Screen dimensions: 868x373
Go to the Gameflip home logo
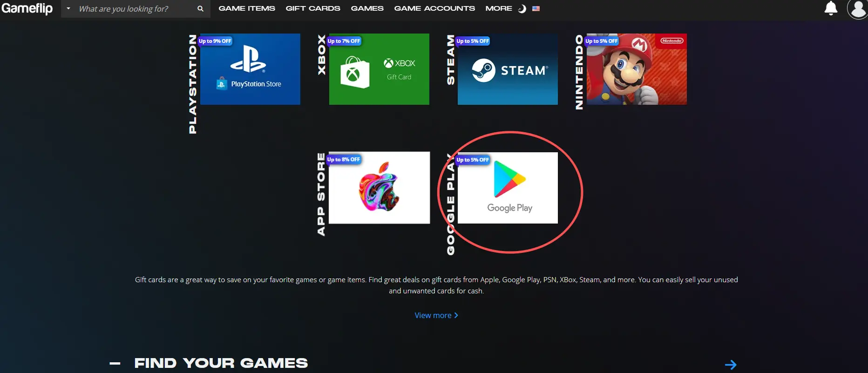[27, 8]
